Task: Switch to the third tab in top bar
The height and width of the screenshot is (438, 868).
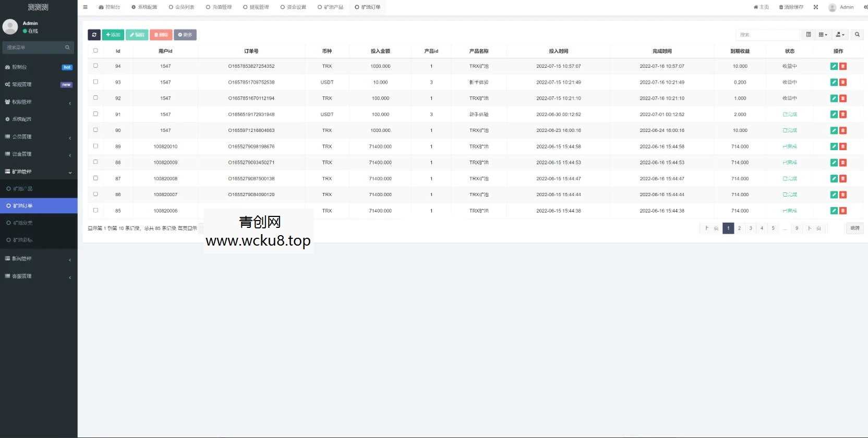Action: pos(182,7)
